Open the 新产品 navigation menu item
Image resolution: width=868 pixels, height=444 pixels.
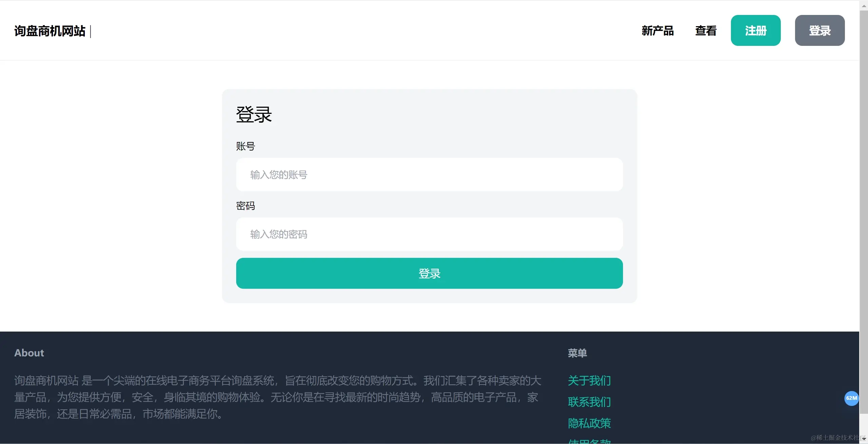pyautogui.click(x=657, y=31)
